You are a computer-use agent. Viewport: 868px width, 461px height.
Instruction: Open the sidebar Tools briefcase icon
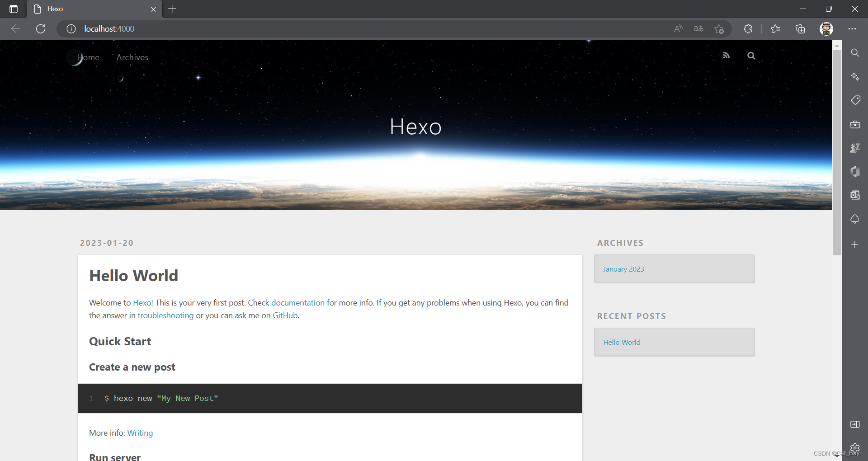(855, 124)
